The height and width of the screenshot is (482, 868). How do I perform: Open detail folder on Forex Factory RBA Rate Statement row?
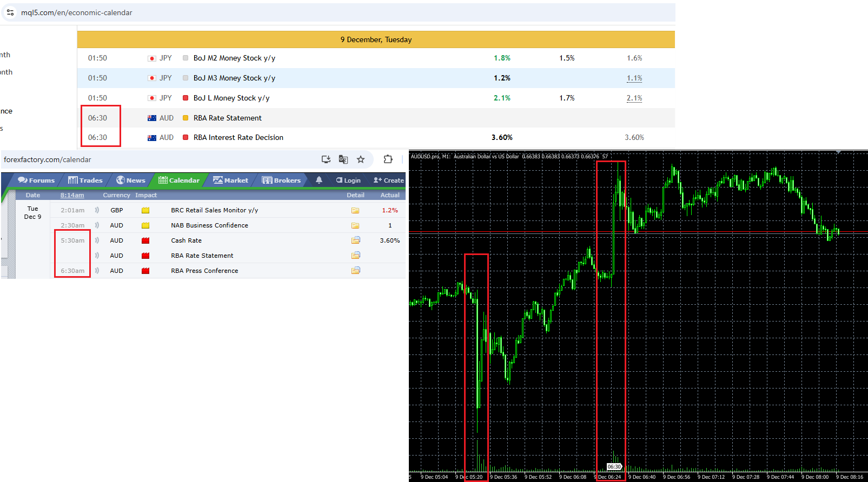355,256
